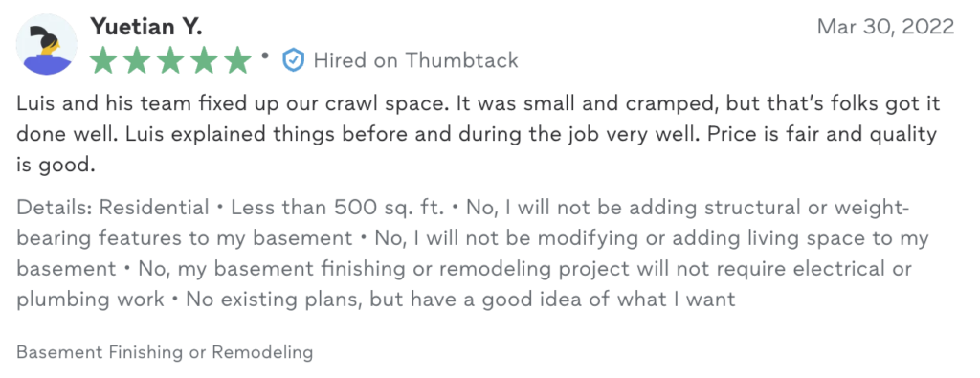The width and height of the screenshot is (980, 378).
Task: Open the reviewer name Yuetian Y.
Action: coord(146,27)
